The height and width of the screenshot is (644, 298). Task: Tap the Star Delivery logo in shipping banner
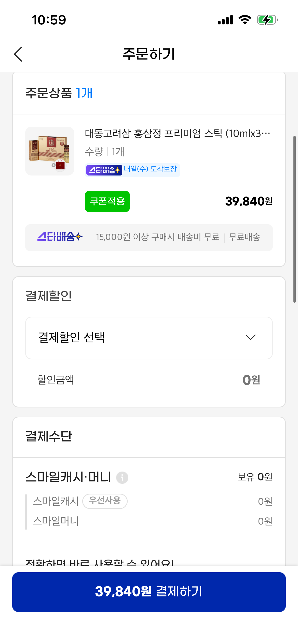pyautogui.click(x=60, y=237)
